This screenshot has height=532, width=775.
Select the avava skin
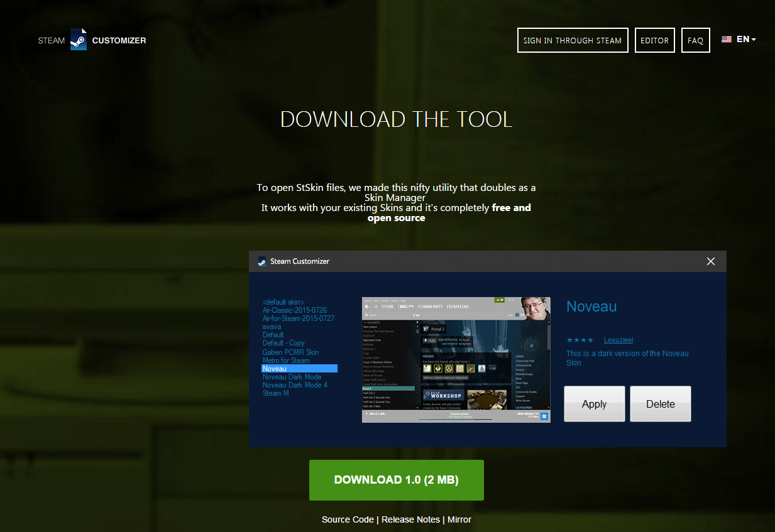(x=272, y=327)
